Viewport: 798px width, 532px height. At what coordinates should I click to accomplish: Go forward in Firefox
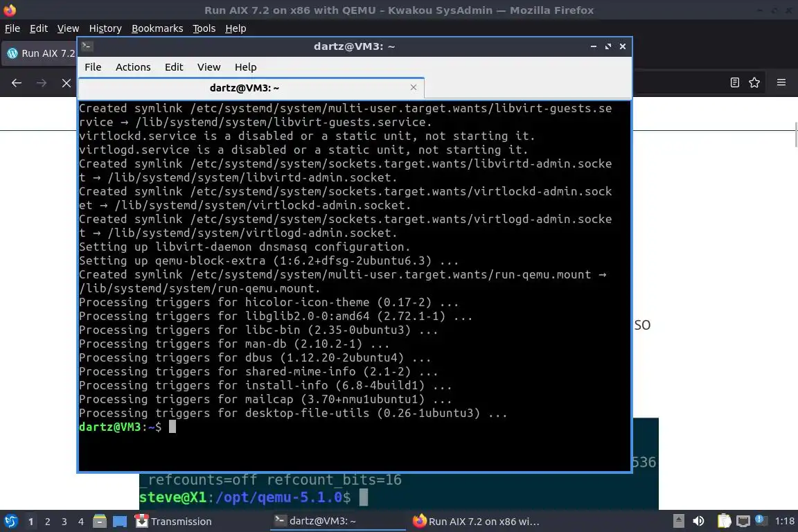tap(42, 82)
